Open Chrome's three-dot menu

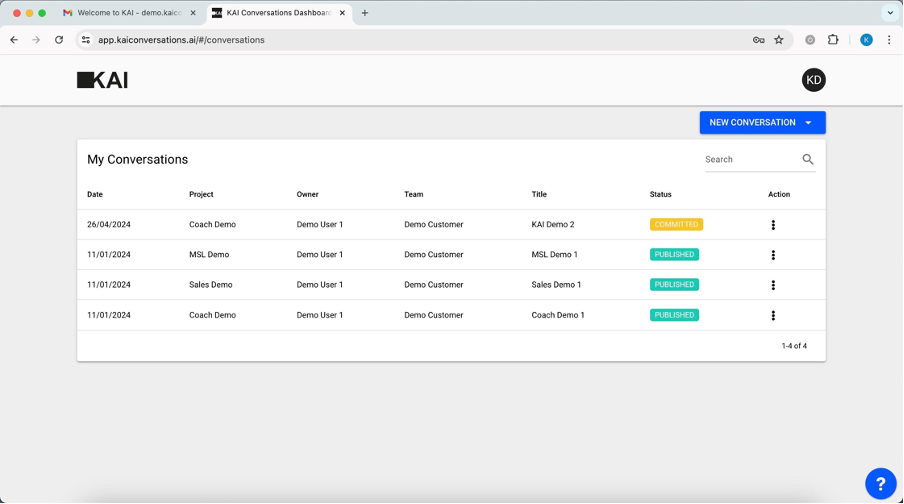(x=889, y=40)
